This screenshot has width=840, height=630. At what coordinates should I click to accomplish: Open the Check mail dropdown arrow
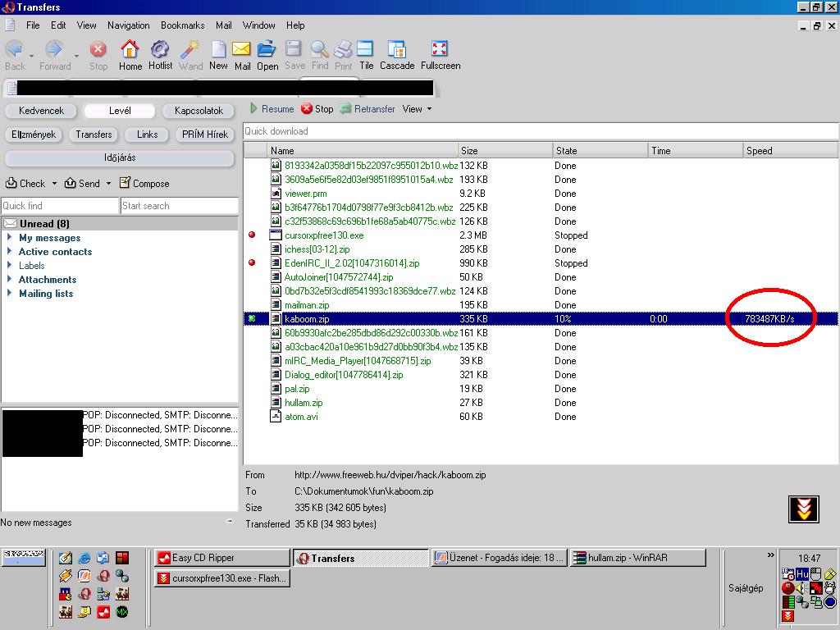(x=54, y=184)
